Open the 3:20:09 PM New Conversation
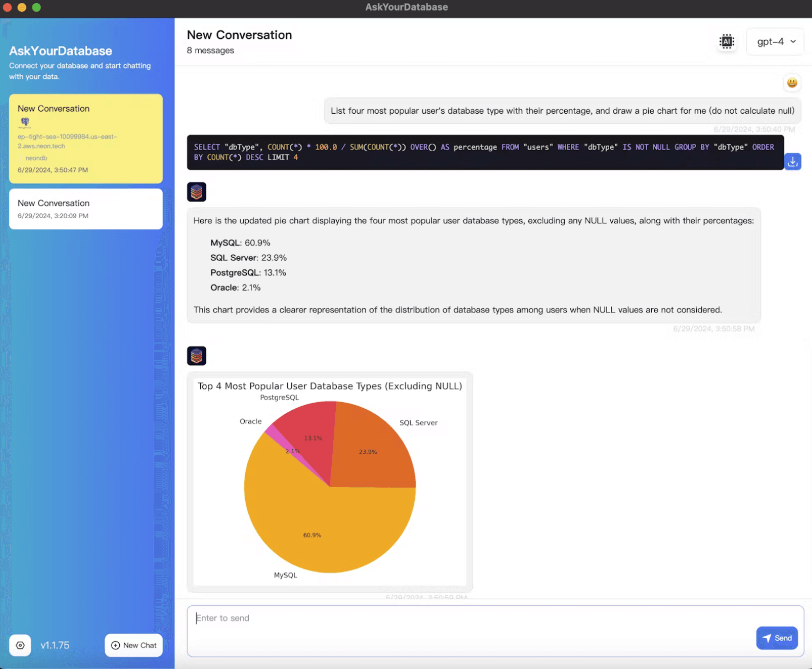812x669 pixels. [x=85, y=209]
